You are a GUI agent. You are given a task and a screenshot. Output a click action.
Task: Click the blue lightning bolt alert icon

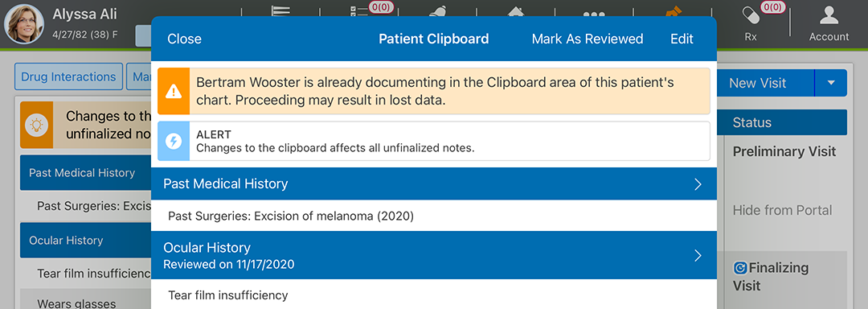tap(174, 141)
